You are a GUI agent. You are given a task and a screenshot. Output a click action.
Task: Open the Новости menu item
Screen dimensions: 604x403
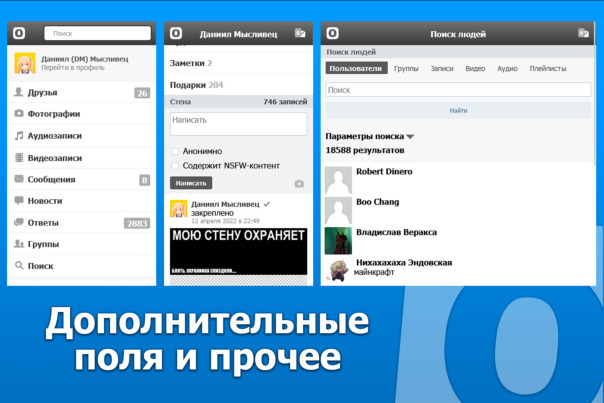click(x=82, y=201)
